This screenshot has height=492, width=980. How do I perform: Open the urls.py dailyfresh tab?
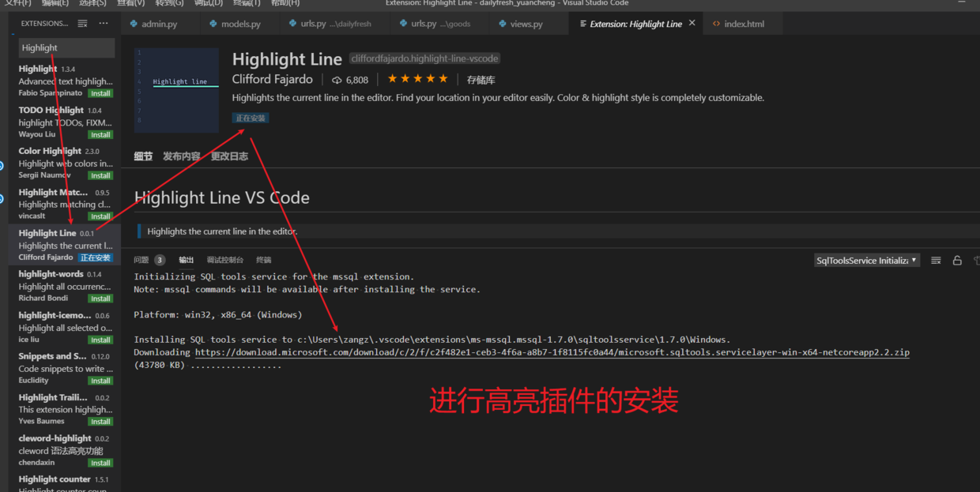335,24
